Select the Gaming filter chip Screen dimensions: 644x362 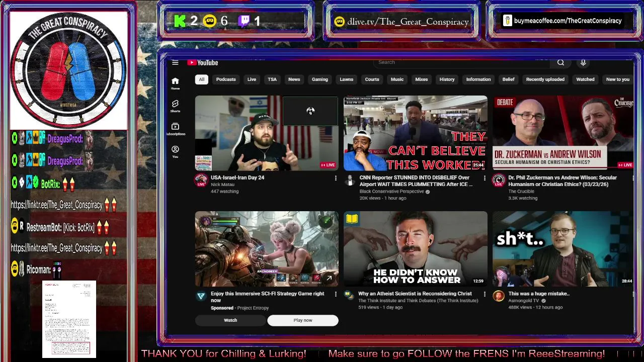319,79
